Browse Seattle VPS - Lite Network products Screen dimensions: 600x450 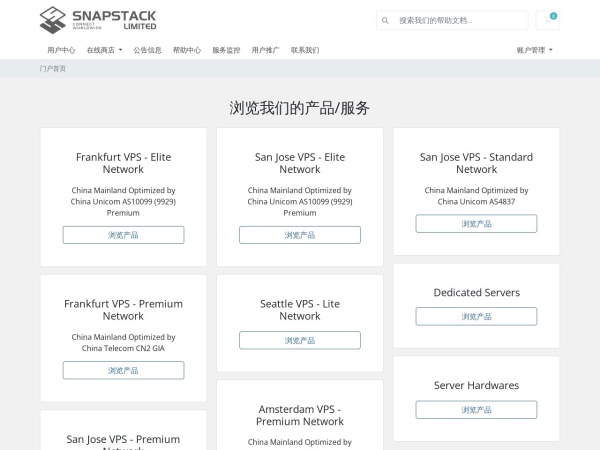(299, 340)
